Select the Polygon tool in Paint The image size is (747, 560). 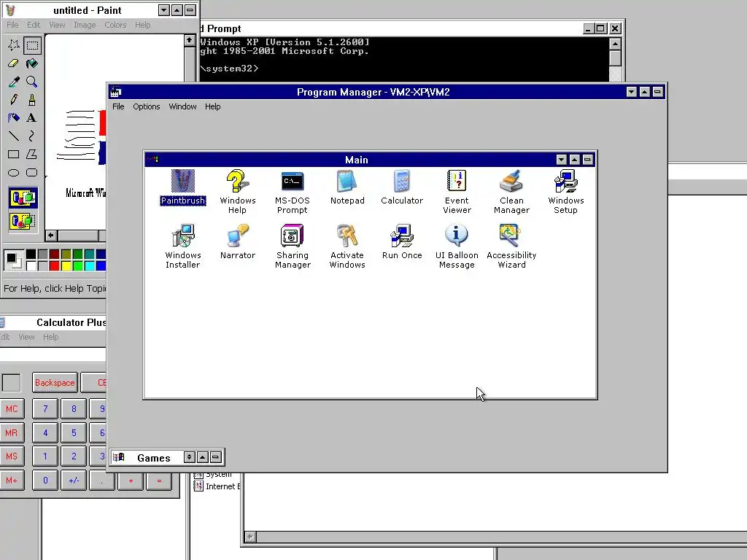[x=32, y=155]
